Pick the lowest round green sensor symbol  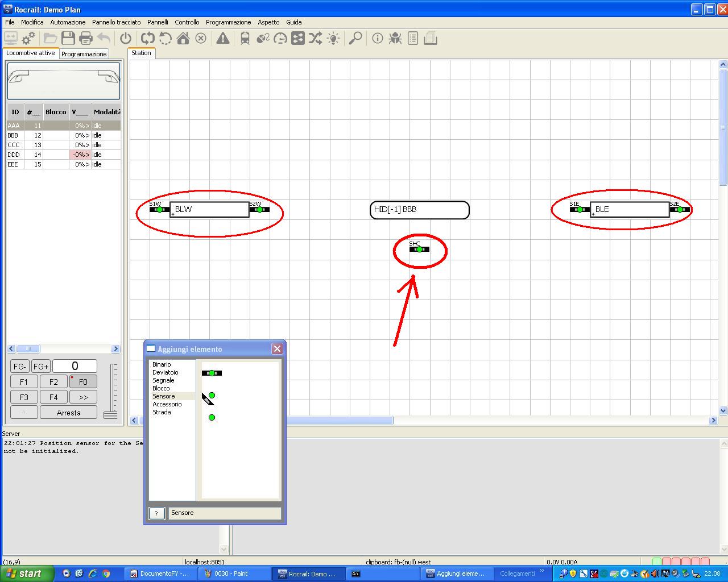point(212,417)
